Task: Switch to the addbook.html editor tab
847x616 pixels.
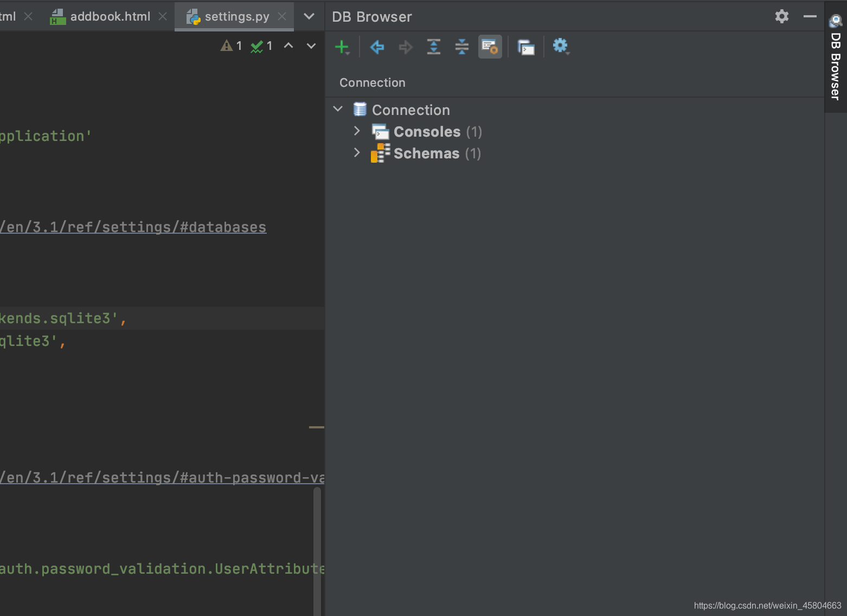Action: click(110, 17)
